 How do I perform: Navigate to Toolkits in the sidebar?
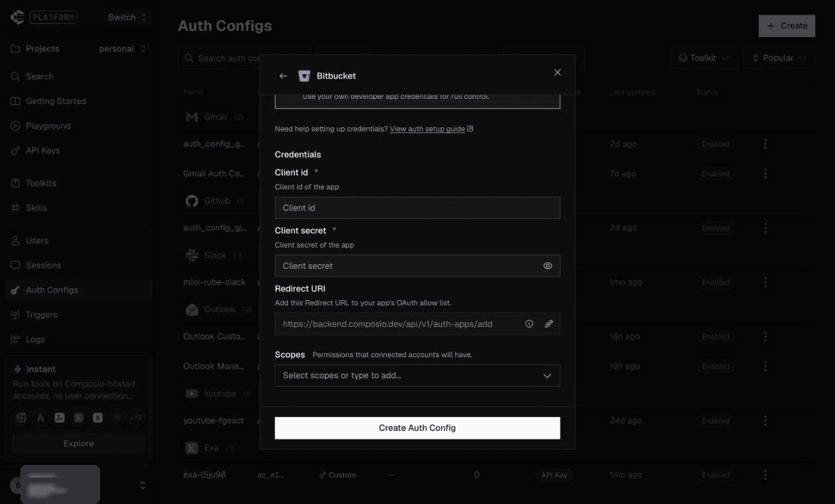(78, 183)
